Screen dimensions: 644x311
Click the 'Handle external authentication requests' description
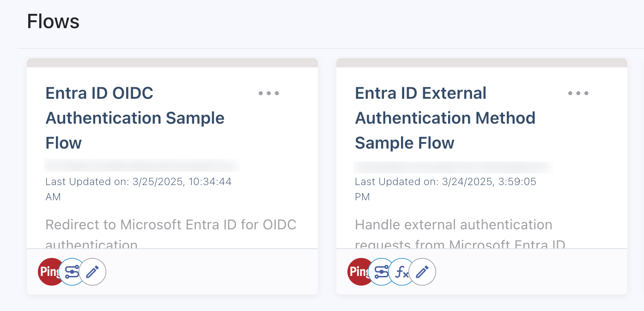454,225
